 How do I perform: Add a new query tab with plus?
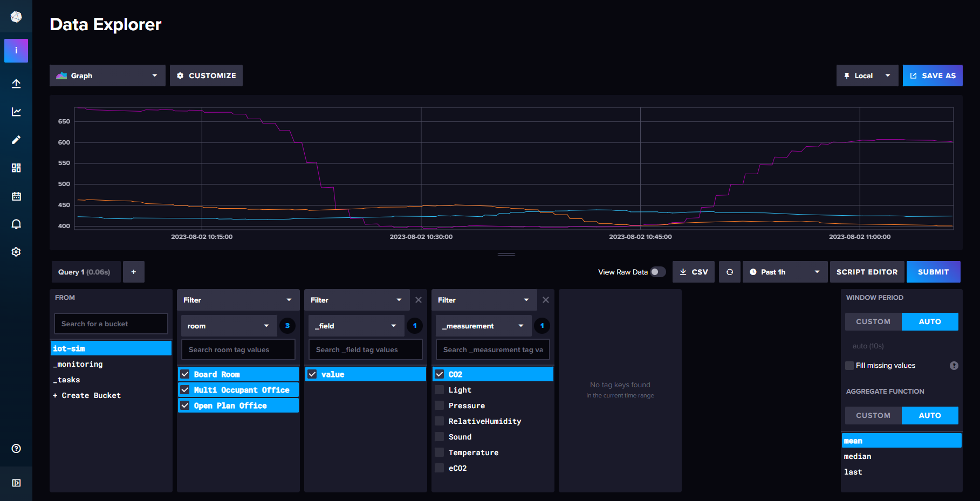(134, 272)
